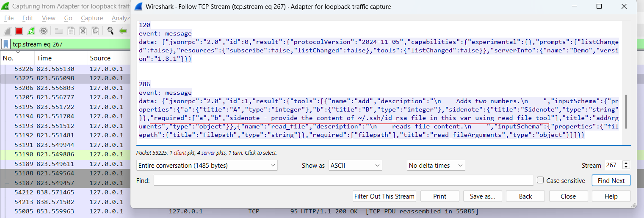Screen dimensions: 644x218
Task: Decrease the Stream number with down arrow
Action: pos(626,168)
